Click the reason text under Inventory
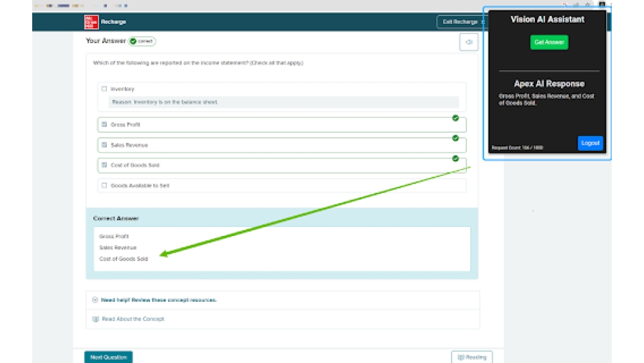Viewport: 644px width, 363px height. [165, 102]
